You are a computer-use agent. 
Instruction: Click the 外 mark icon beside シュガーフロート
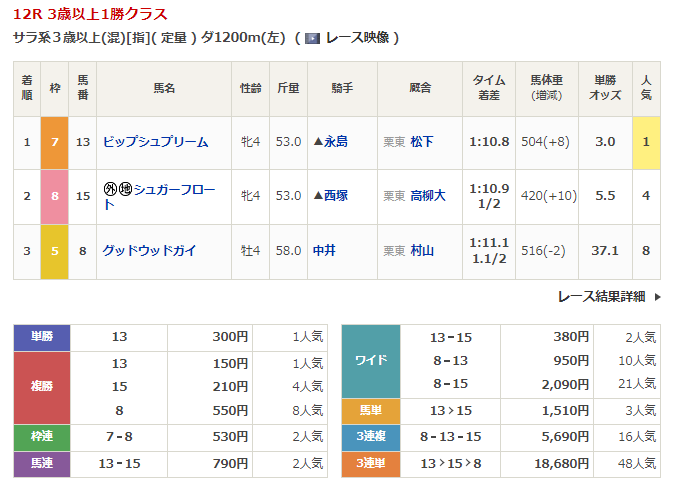click(110, 189)
